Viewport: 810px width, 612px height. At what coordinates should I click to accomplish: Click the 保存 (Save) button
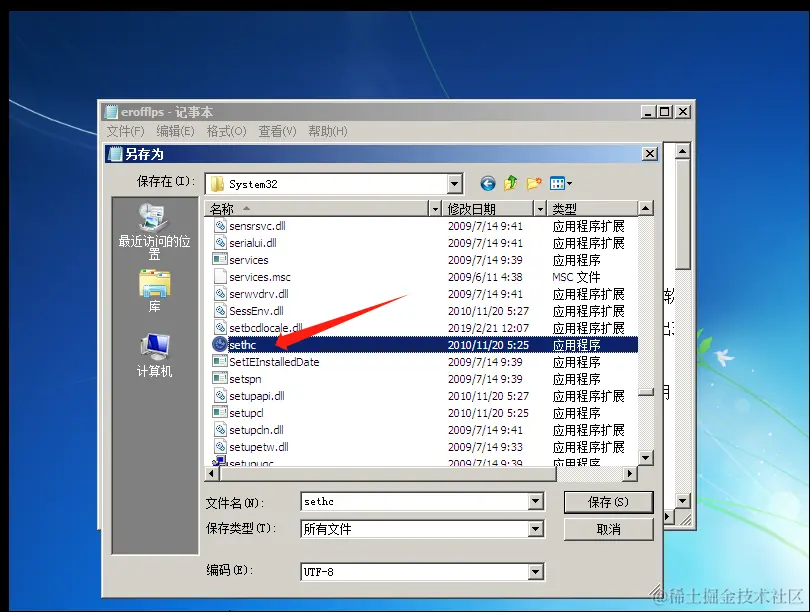coord(607,501)
